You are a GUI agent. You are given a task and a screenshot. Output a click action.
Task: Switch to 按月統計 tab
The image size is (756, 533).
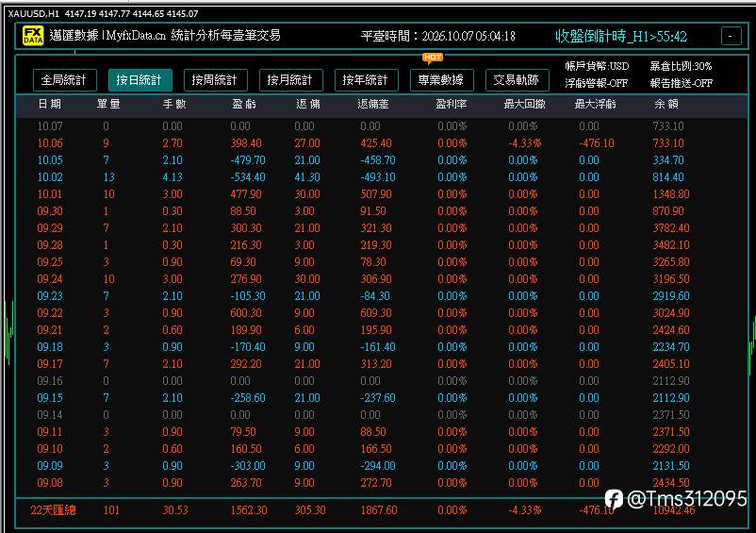pos(290,80)
